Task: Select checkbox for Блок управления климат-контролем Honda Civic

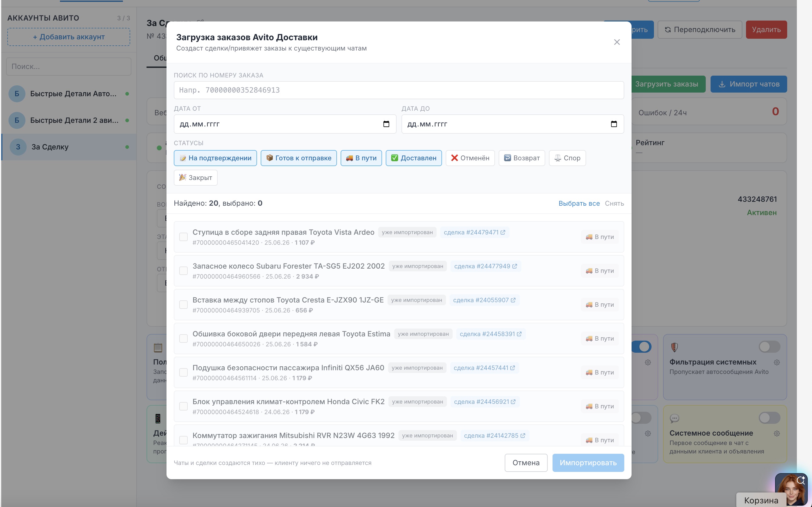Action: click(183, 406)
